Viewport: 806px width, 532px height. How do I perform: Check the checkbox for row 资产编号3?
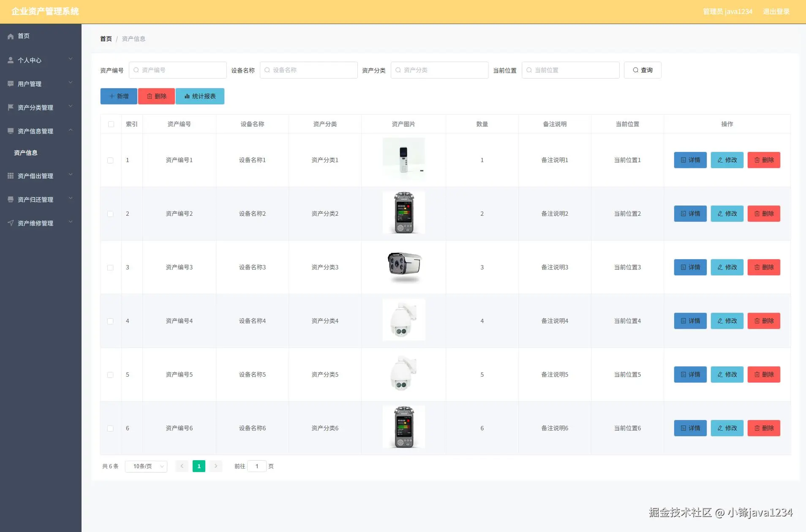110,268
